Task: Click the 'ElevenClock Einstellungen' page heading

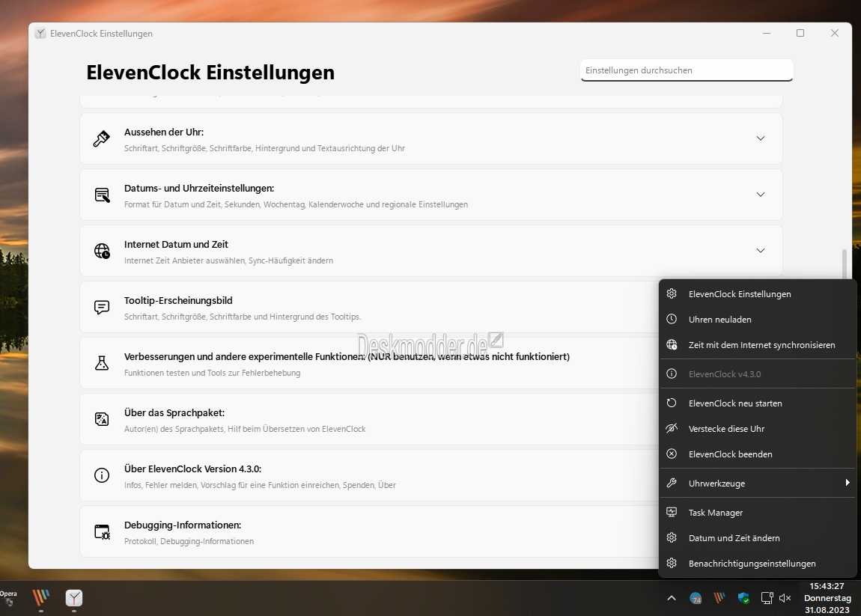Action: 210,73
